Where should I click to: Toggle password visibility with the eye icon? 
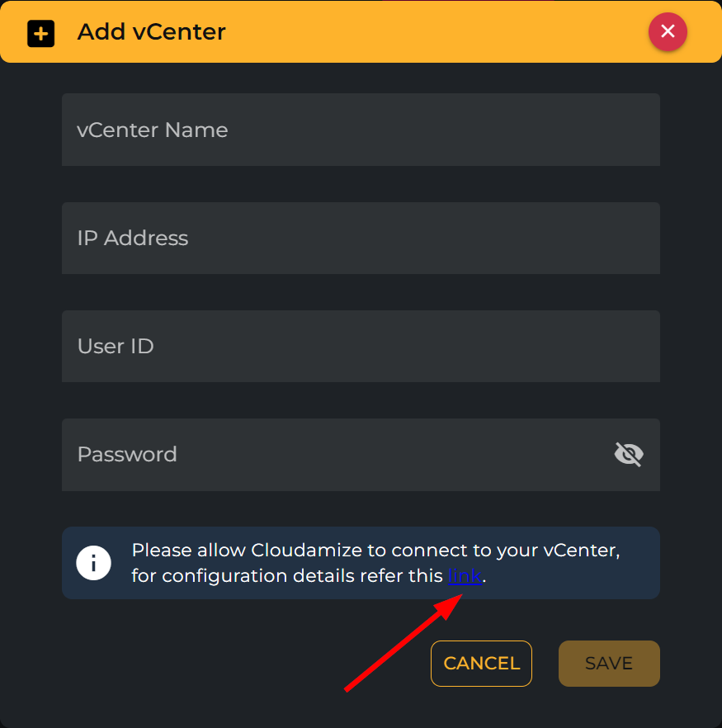point(629,454)
